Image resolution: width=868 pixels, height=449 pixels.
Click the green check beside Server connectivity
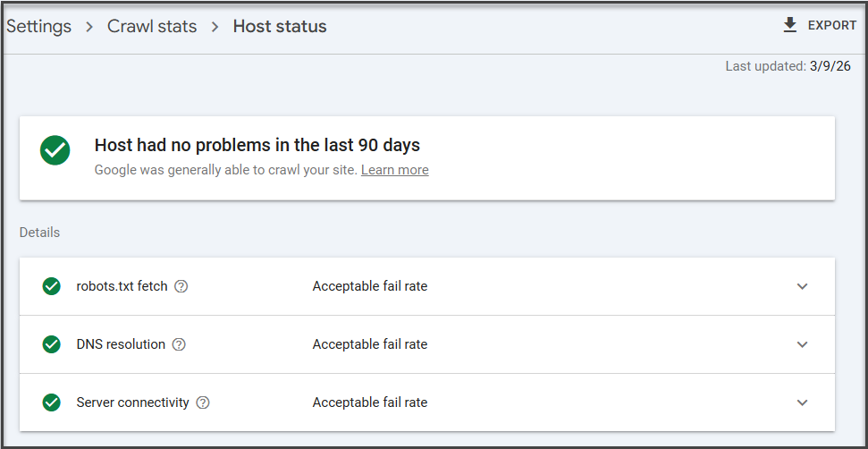[52, 402]
